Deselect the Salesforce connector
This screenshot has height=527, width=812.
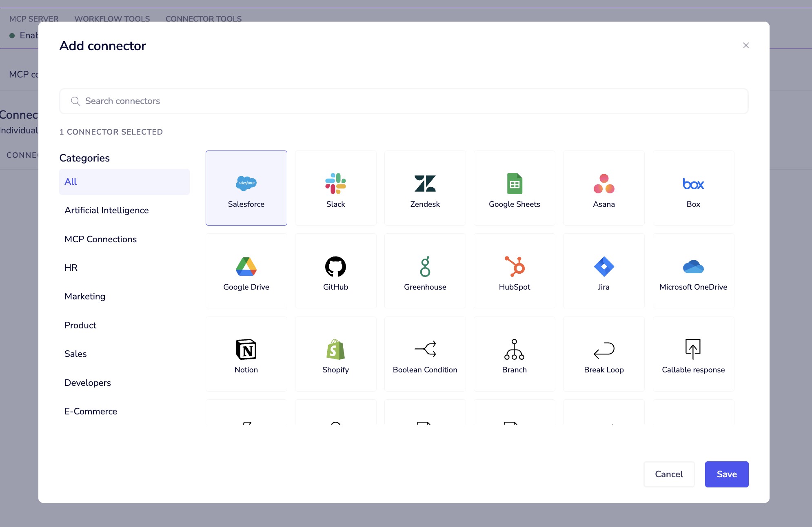point(246,188)
